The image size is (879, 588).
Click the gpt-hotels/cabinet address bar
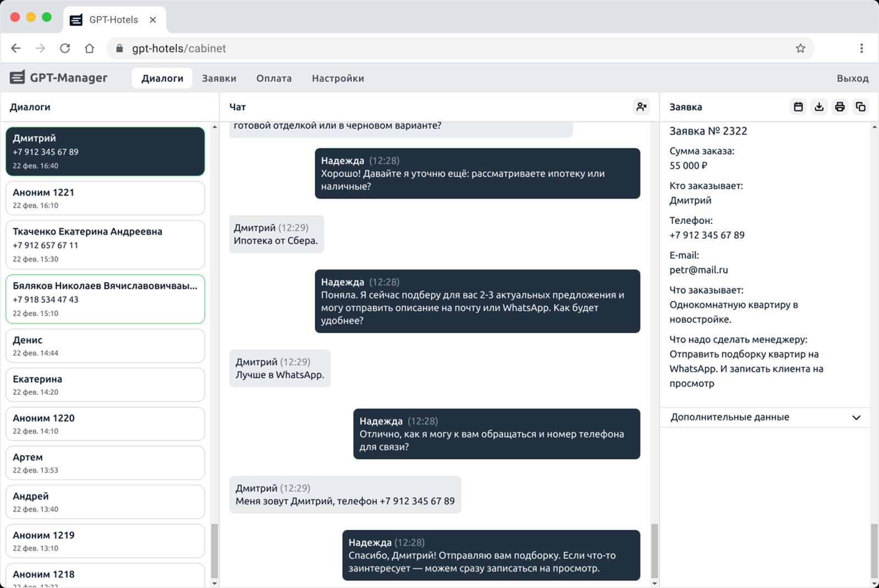point(385,48)
